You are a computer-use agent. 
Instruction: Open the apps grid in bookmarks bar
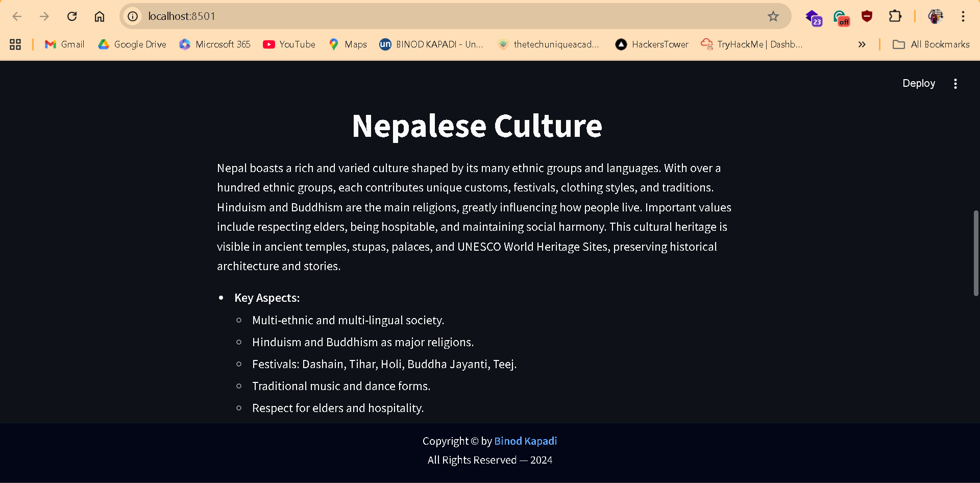tap(15, 44)
